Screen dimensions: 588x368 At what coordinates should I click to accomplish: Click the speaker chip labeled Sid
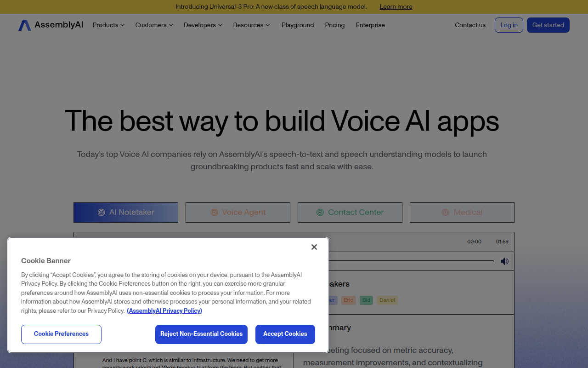[x=366, y=300]
